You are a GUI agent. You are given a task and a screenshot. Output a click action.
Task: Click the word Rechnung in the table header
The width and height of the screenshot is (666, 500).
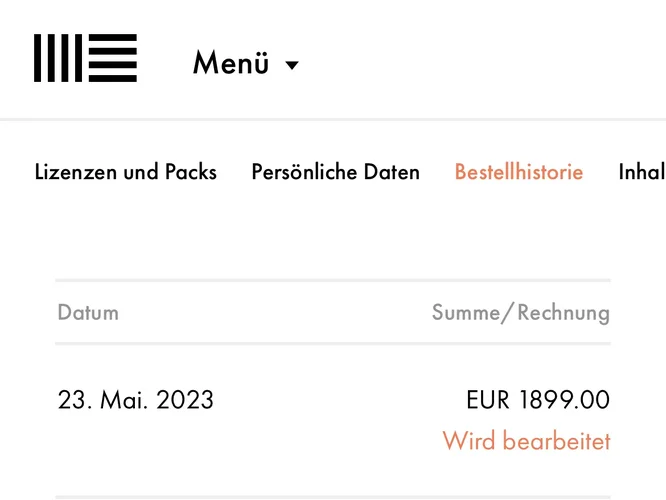[564, 312]
